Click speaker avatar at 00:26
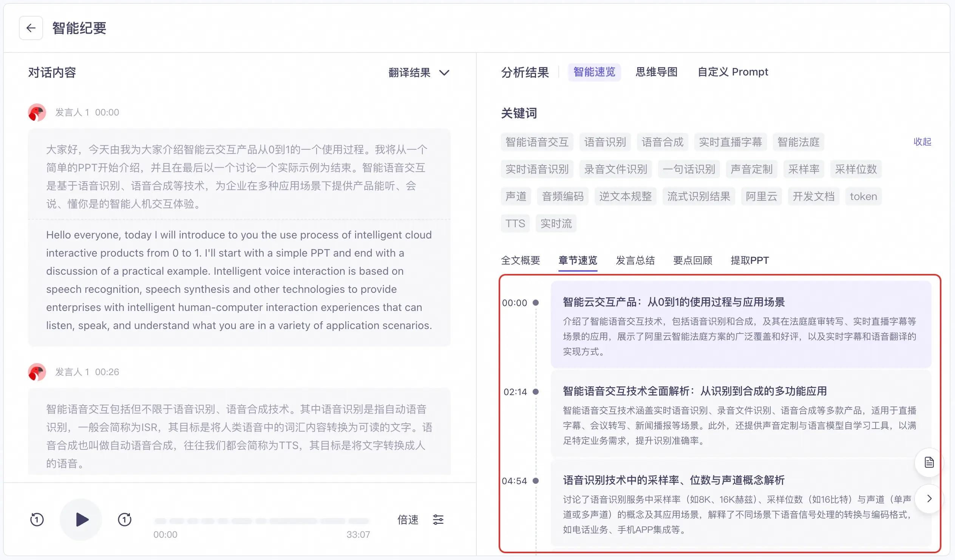 (x=37, y=372)
